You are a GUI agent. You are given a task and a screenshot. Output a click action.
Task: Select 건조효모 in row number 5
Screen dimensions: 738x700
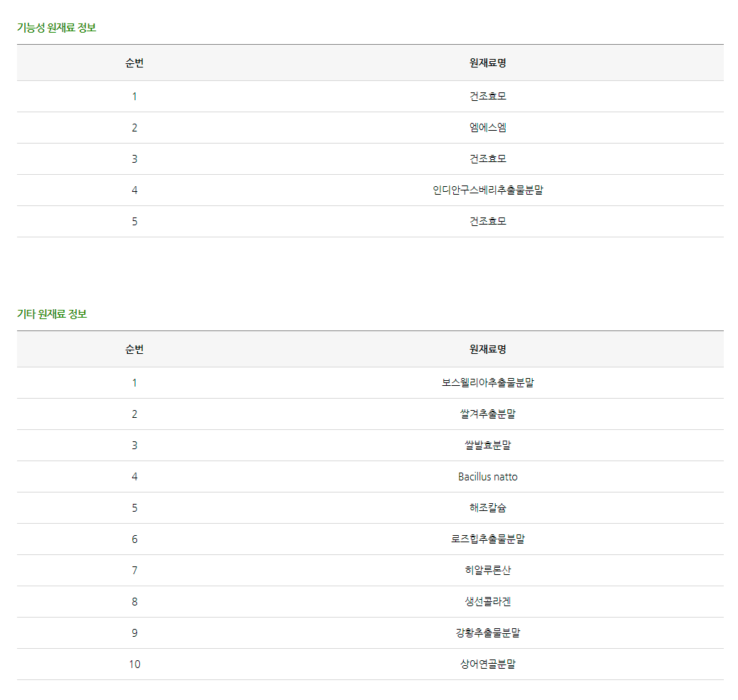[x=487, y=222]
